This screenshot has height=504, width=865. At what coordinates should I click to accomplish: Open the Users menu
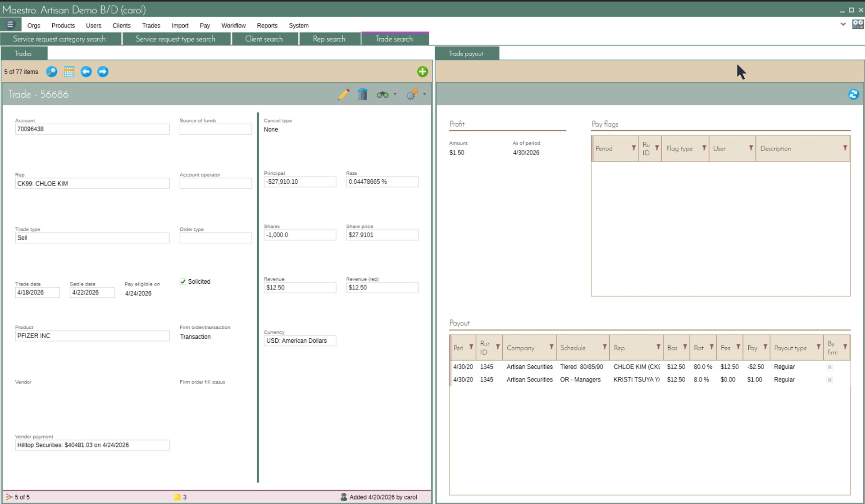pos(94,26)
